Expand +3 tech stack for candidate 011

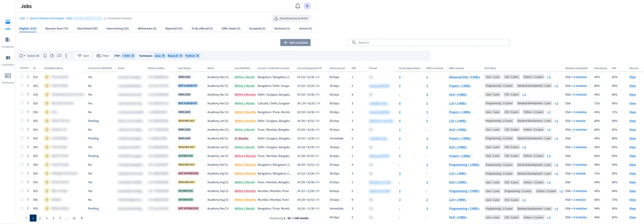(x=548, y=77)
